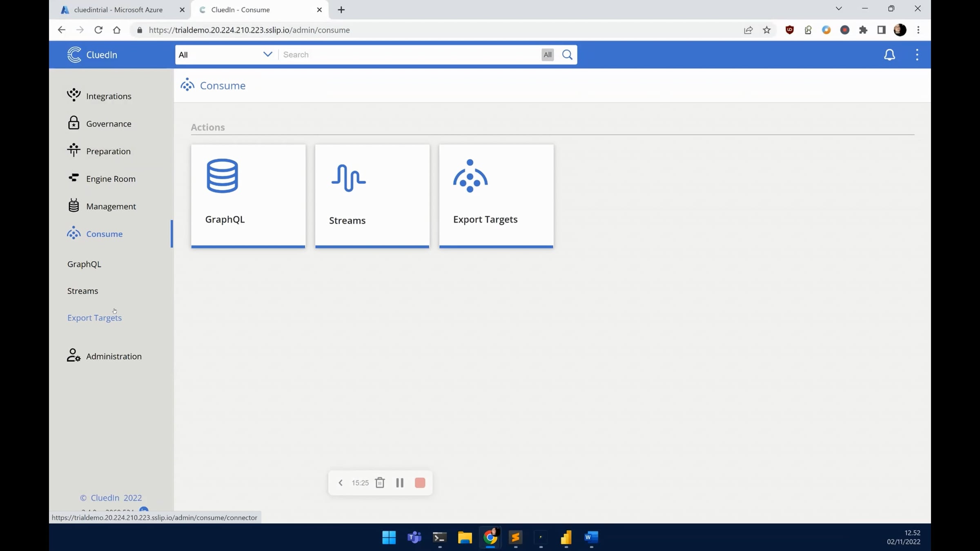Expand the All entity-type dropdown
This screenshot has width=980, height=551.
[x=226, y=55]
